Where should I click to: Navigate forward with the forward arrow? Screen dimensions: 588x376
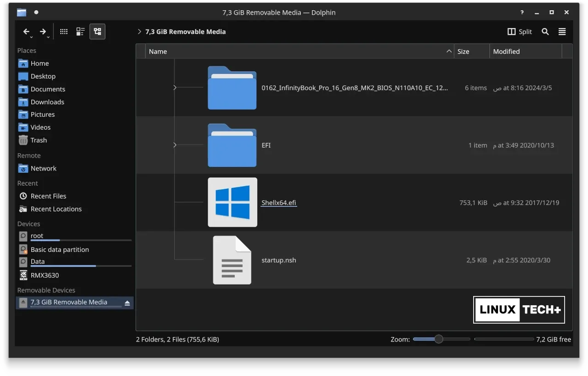pos(43,32)
